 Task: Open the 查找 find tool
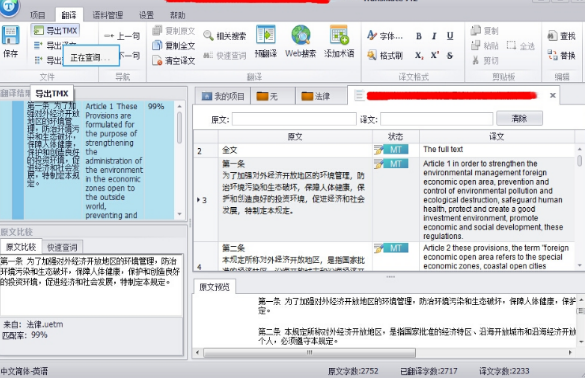(x=561, y=36)
